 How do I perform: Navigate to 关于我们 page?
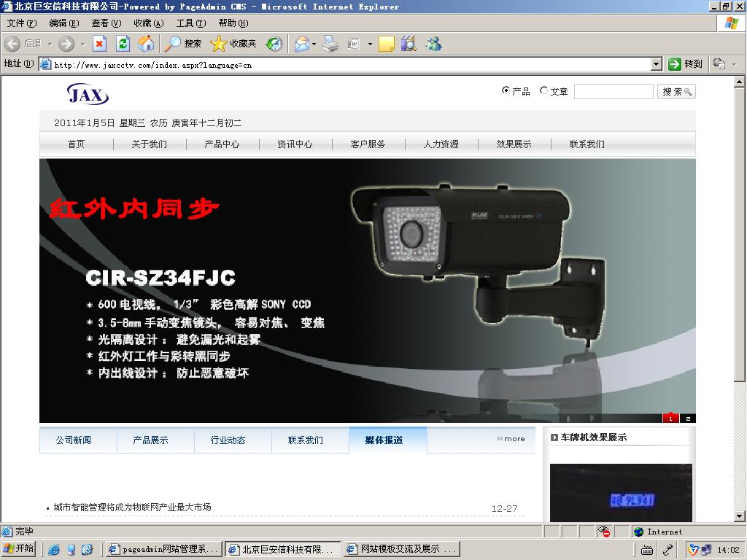[x=149, y=144]
